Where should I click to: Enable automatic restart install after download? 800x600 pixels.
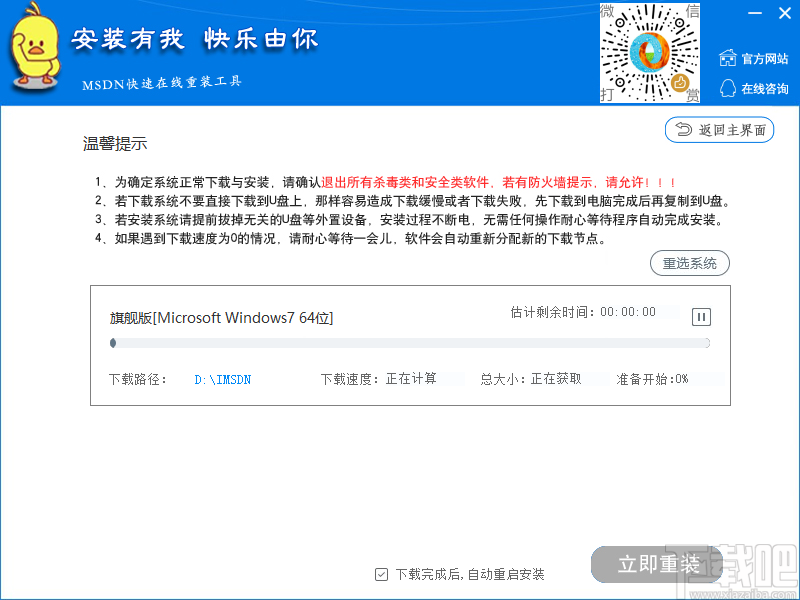(x=382, y=574)
